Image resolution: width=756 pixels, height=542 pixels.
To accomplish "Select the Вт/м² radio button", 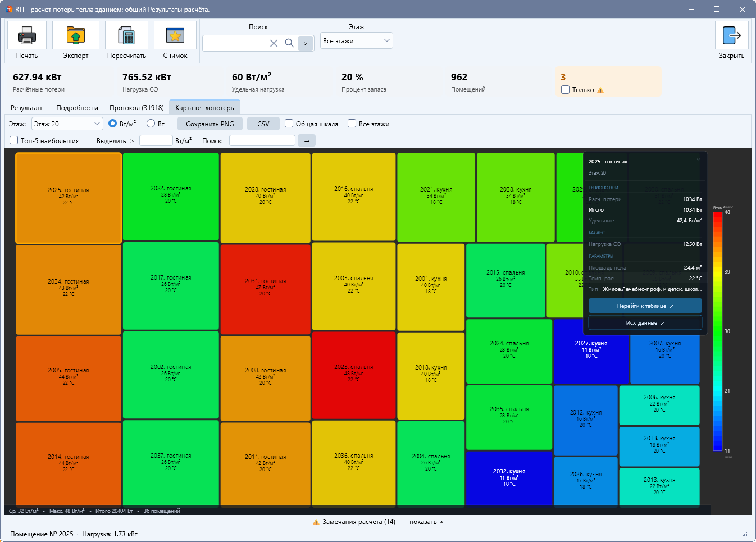I will point(113,124).
